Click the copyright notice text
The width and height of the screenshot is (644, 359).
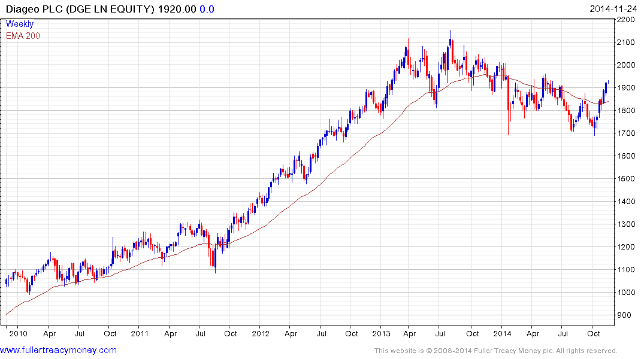(x=496, y=351)
